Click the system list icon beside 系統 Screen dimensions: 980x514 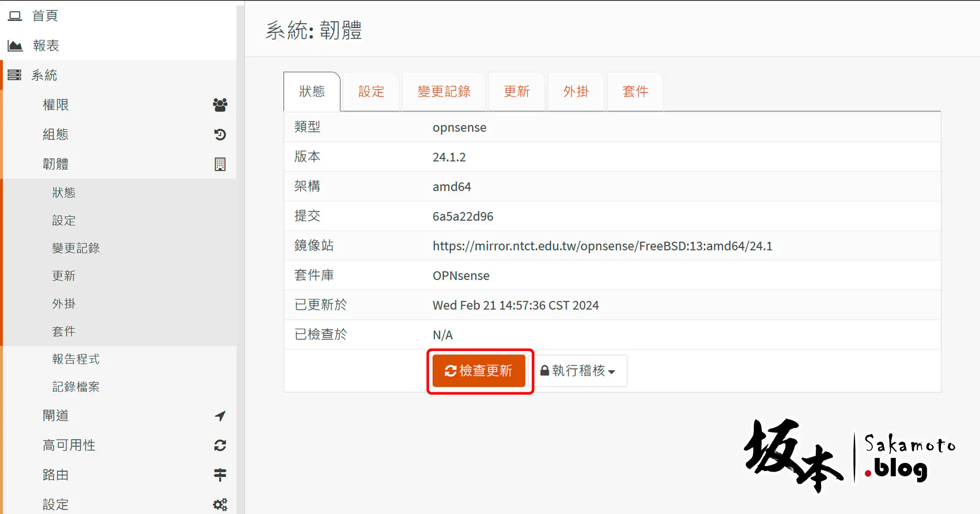15,75
